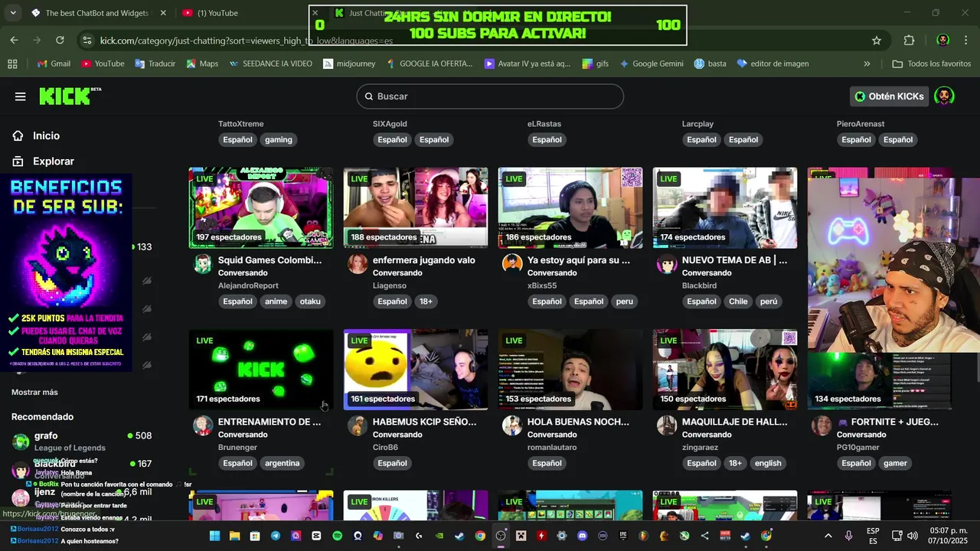
Task: Show hidden system tray icons
Action: click(828, 536)
